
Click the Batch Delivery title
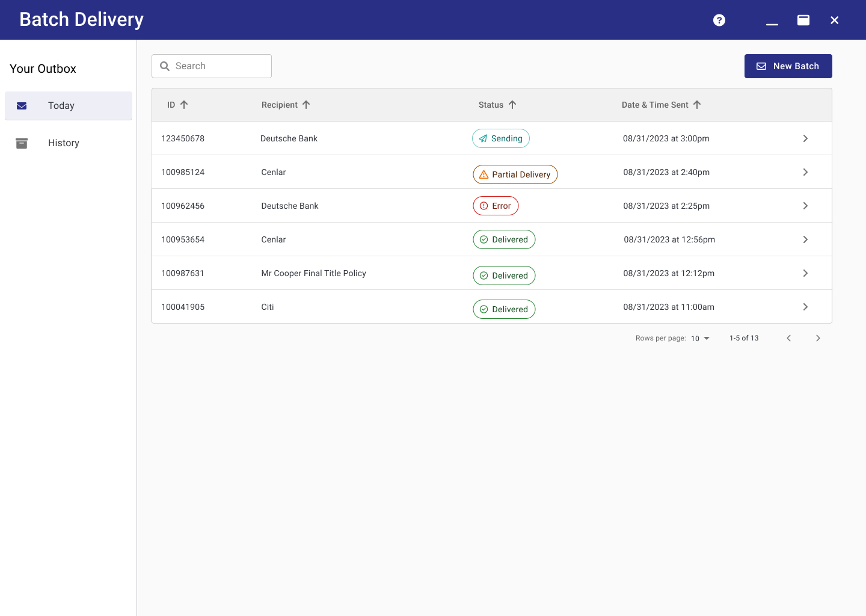tap(81, 19)
